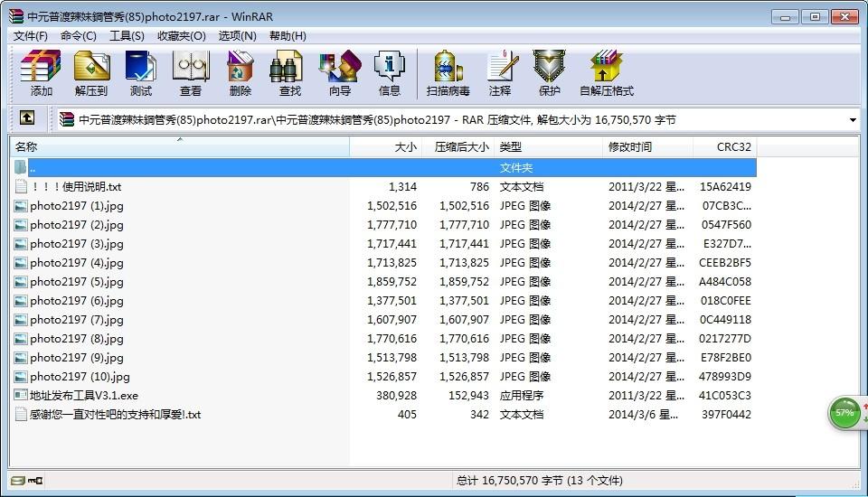Open the Options (选项) menu
The height and width of the screenshot is (497, 868).
(237, 35)
